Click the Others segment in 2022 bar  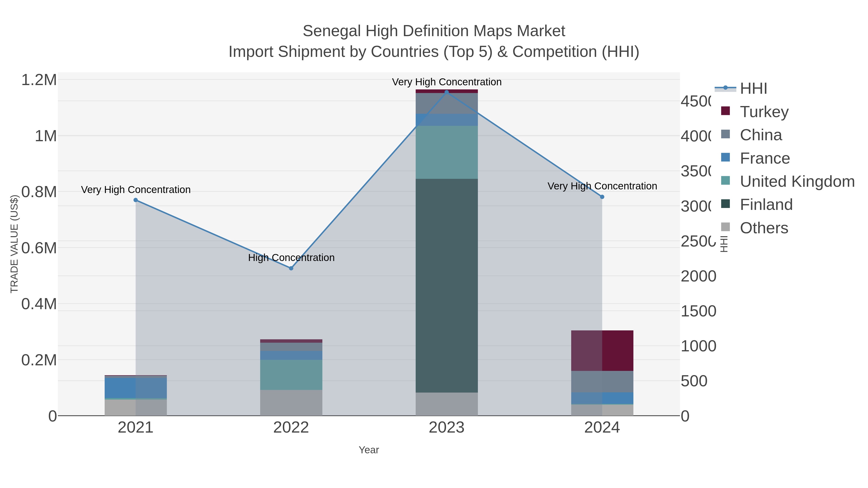point(291,403)
